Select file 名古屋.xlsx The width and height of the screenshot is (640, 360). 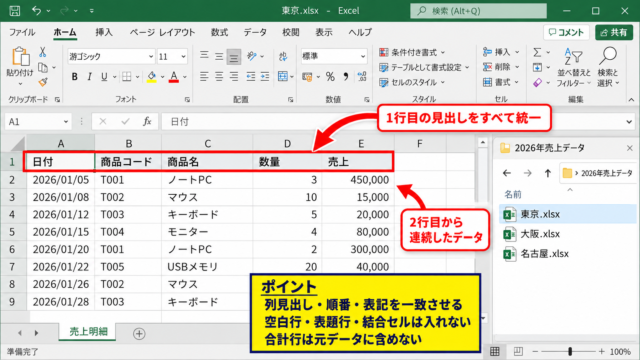tap(567, 254)
